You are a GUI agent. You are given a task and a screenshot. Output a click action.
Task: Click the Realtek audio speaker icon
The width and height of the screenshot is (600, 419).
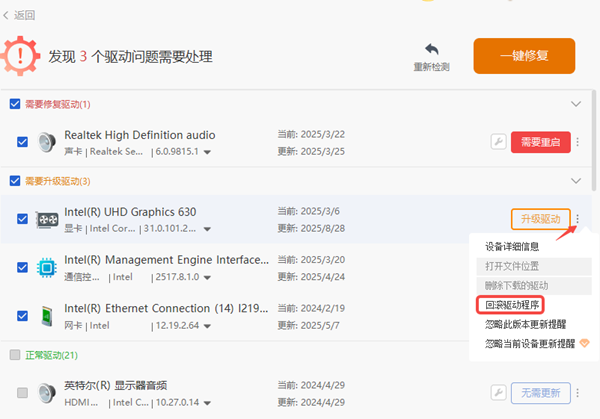click(46, 142)
